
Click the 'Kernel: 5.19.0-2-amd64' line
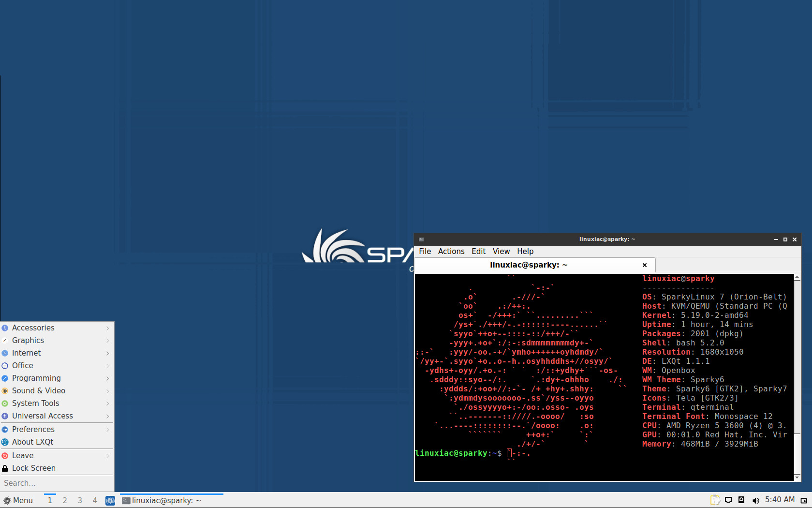(x=695, y=315)
